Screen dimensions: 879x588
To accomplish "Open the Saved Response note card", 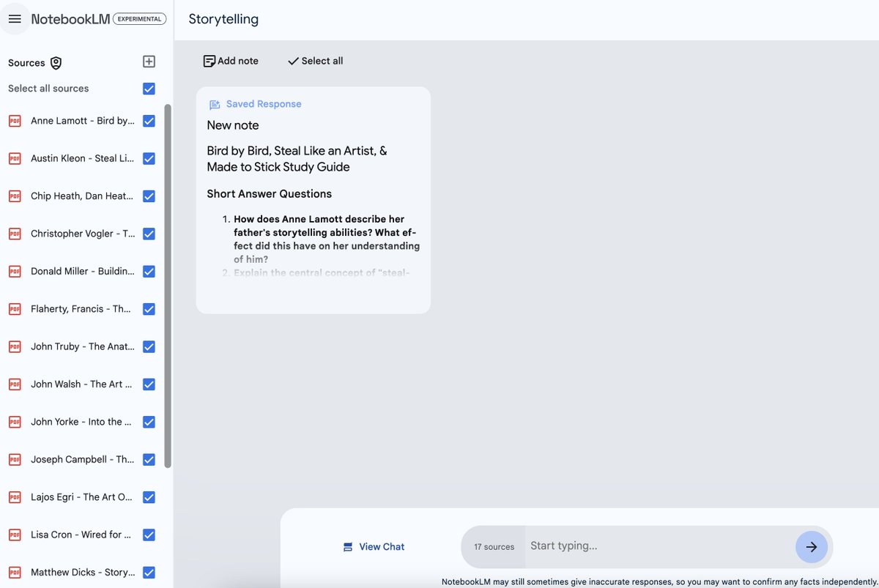I will point(313,201).
